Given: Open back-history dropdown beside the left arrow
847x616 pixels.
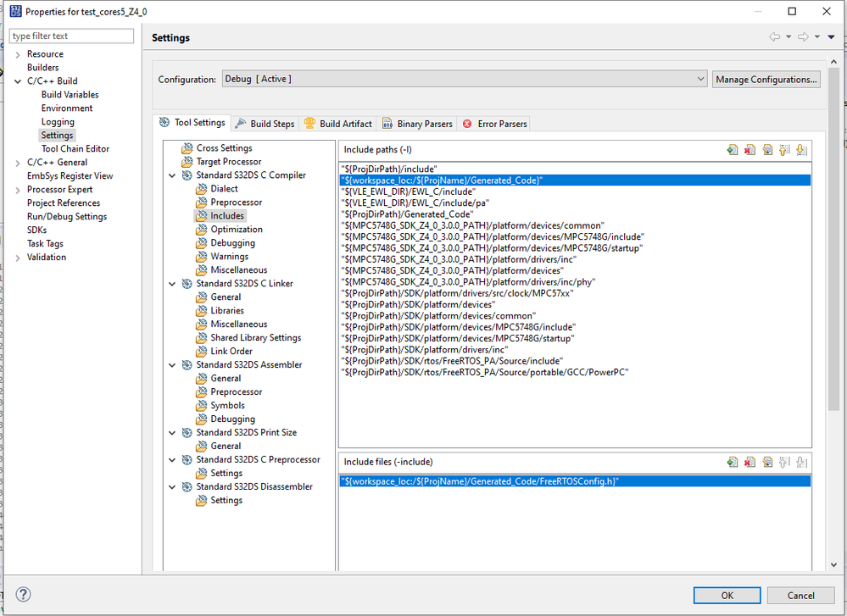Looking at the screenshot, I should (x=788, y=36).
